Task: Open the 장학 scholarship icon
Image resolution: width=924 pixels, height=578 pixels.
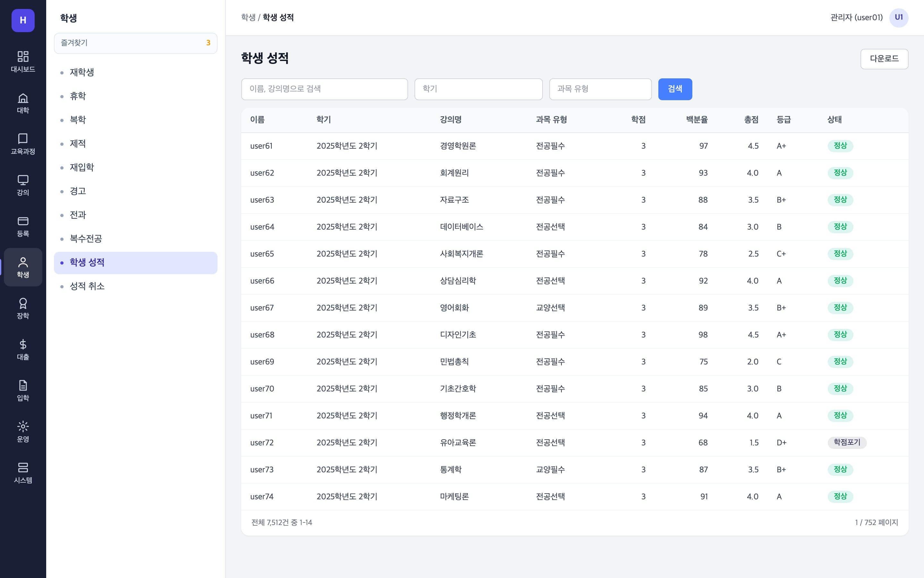Action: 23,308
